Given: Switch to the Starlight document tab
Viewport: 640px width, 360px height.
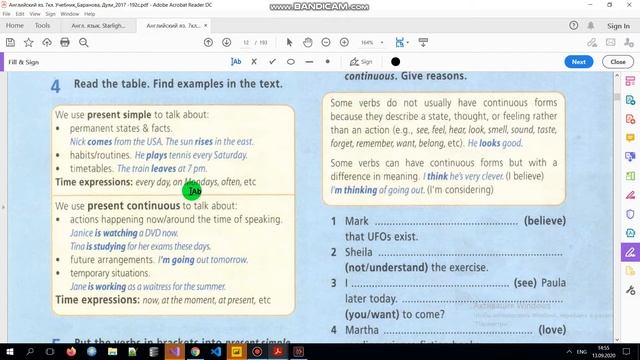Looking at the screenshot, I should pos(98,25).
